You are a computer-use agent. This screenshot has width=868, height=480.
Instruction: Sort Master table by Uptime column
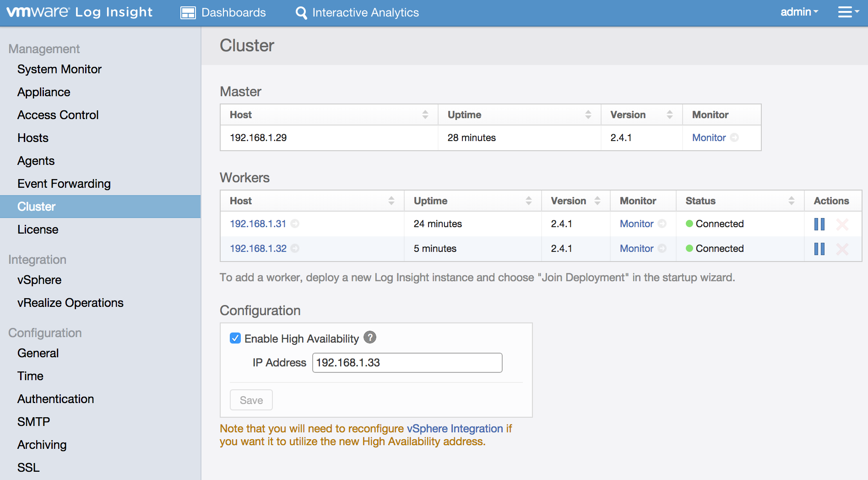click(588, 115)
